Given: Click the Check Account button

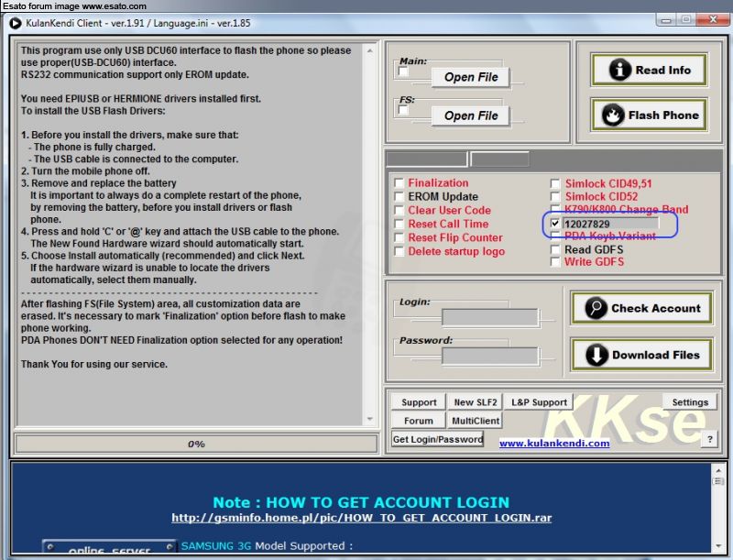Looking at the screenshot, I should (x=642, y=308).
